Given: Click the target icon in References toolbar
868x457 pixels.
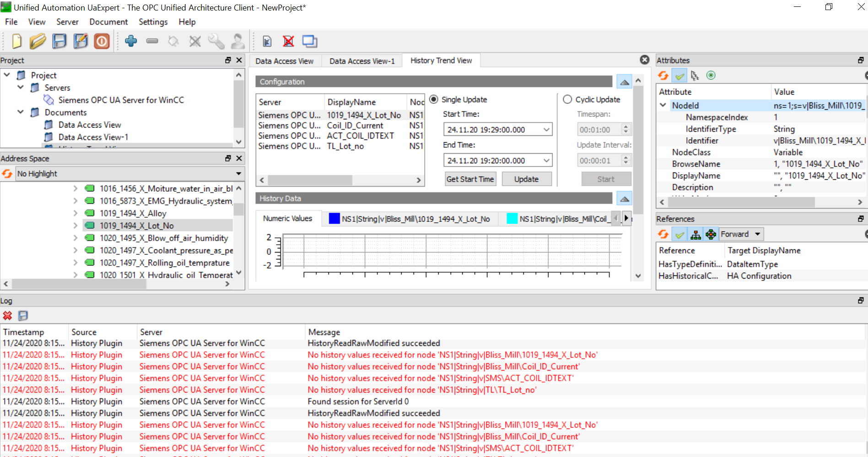Looking at the screenshot, I should coord(711,234).
